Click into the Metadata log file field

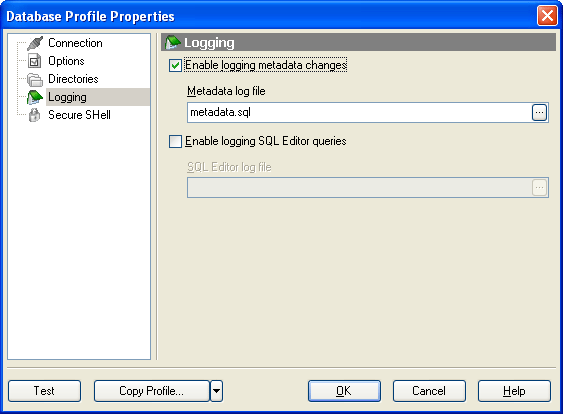(359, 113)
